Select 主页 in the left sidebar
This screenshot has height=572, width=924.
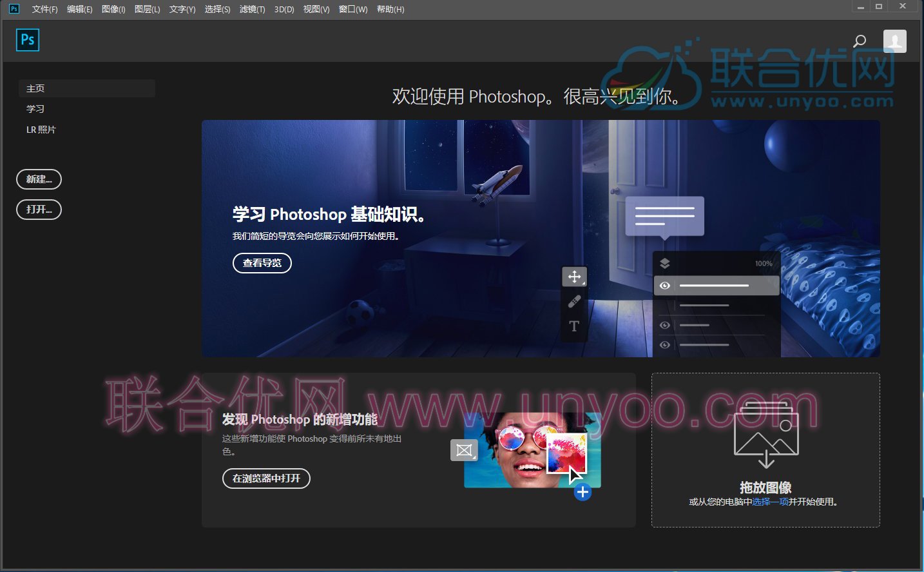(x=87, y=88)
